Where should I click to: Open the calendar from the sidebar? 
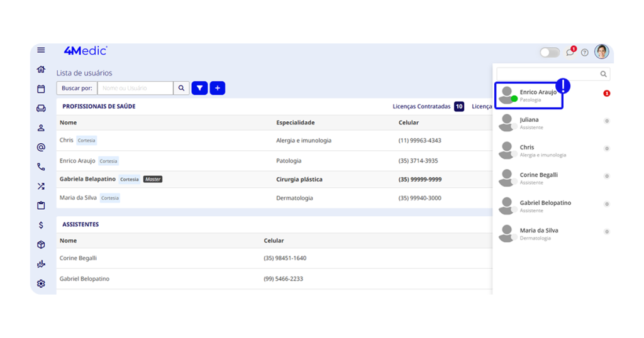[41, 89]
